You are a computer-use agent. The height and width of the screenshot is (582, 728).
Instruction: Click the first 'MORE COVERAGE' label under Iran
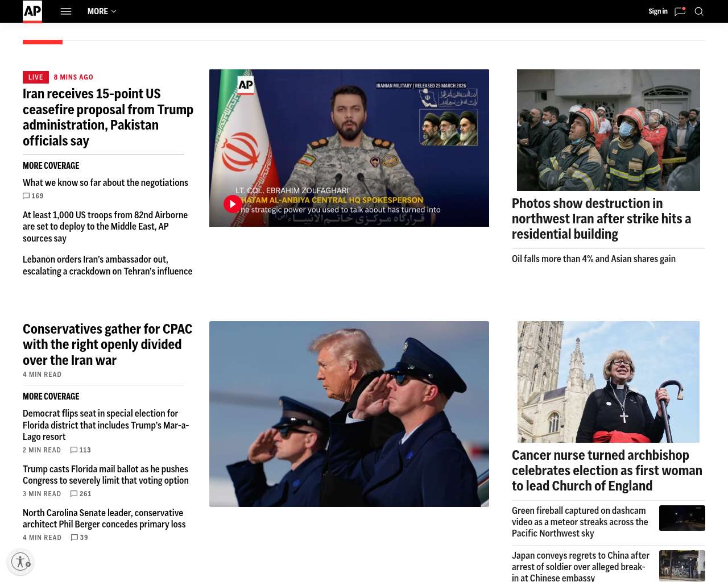tap(51, 166)
